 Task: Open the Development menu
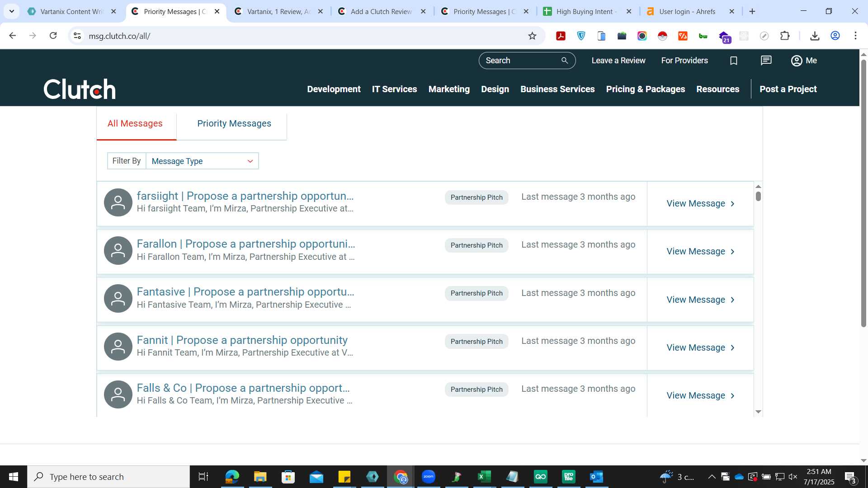coord(334,89)
